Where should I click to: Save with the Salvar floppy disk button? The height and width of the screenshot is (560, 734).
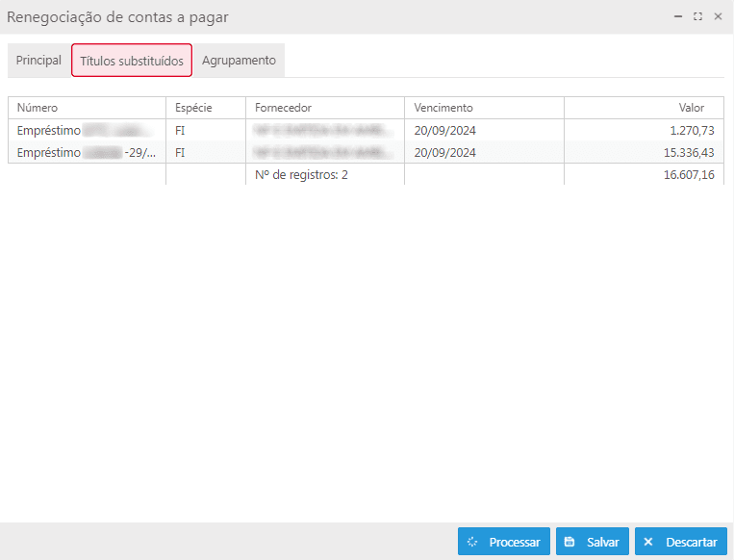click(x=593, y=542)
